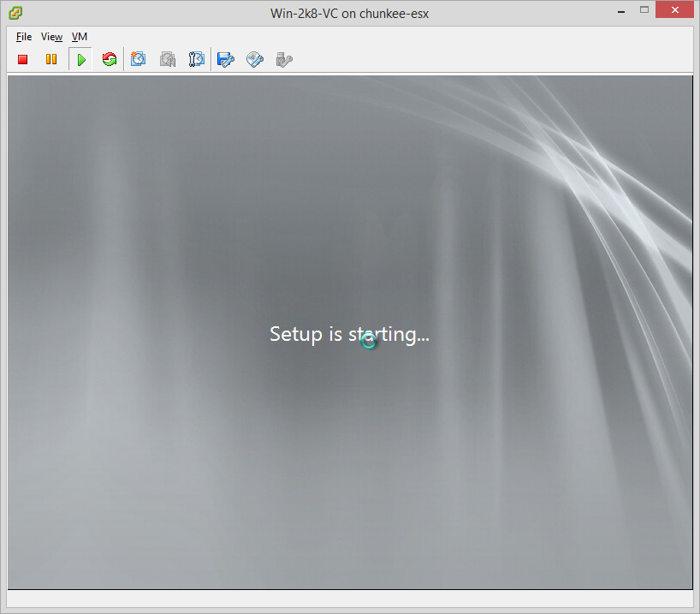The width and height of the screenshot is (700, 614).
Task: Open the File menu
Action: [x=24, y=37]
